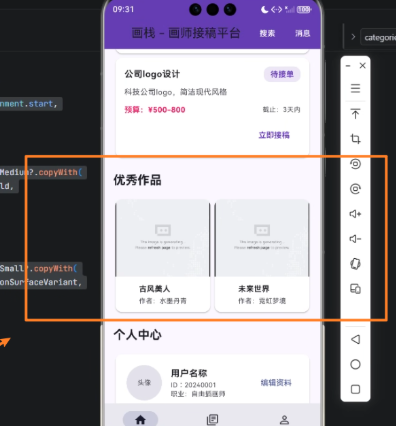The height and width of the screenshot is (426, 396).
Task: Click the 优秀作品 section heading
Action: point(137,180)
